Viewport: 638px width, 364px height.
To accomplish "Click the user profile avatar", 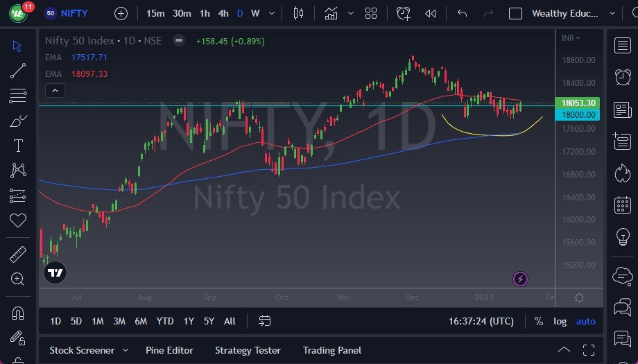I will (x=18, y=13).
